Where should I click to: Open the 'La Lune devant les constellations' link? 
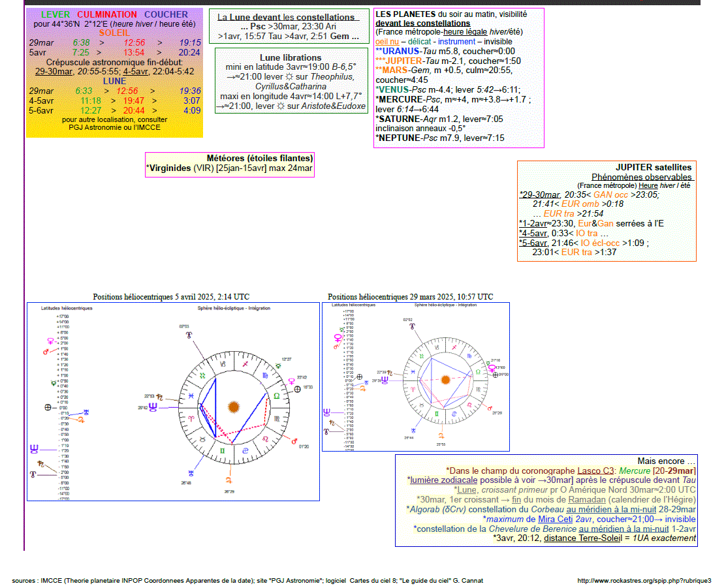[x=288, y=17]
